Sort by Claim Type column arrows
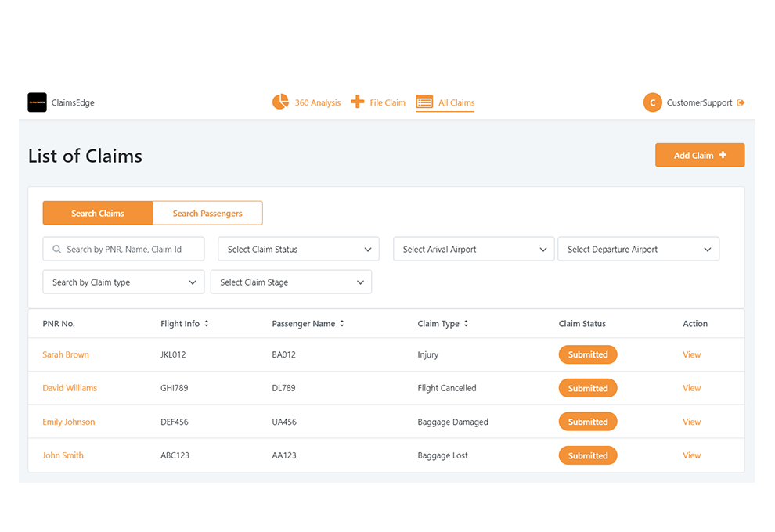The width and height of the screenshot is (775, 532). 466,324
